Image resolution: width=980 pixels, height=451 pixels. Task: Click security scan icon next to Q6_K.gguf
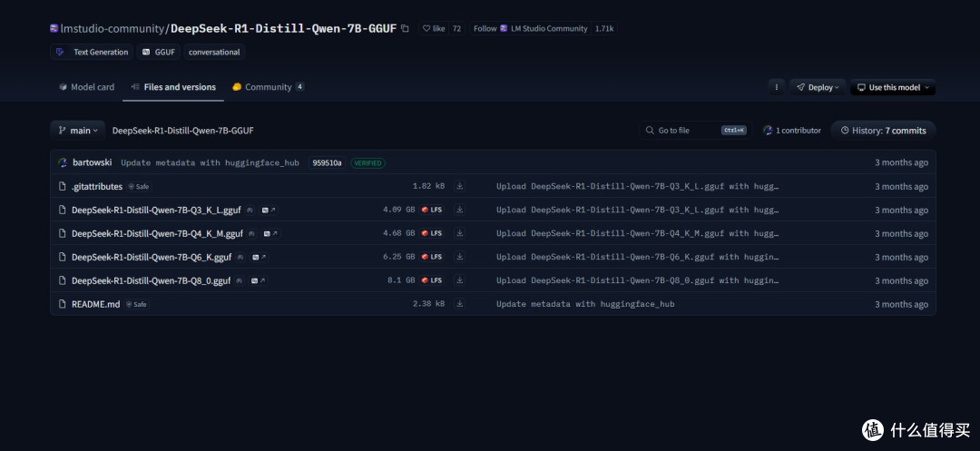coord(240,258)
